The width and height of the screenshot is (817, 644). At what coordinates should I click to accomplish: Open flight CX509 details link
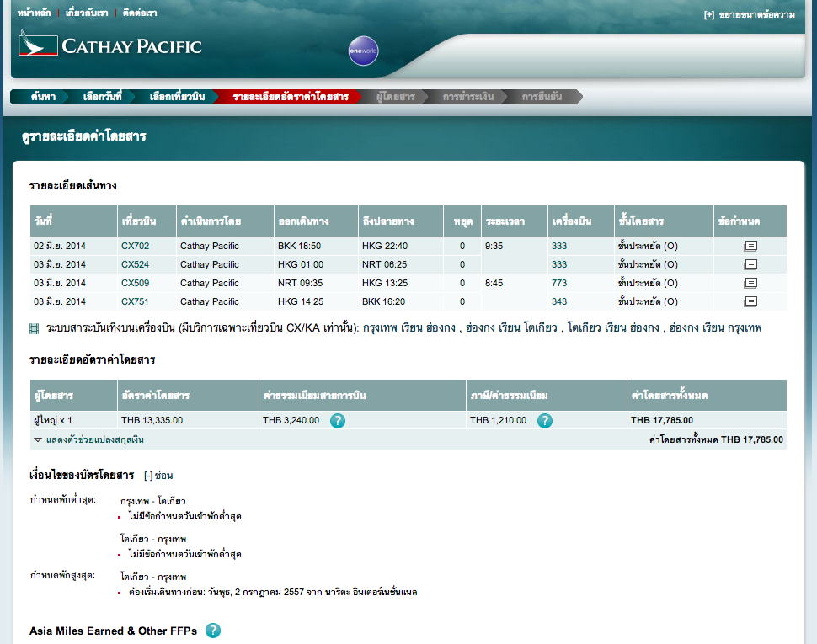pyautogui.click(x=135, y=283)
